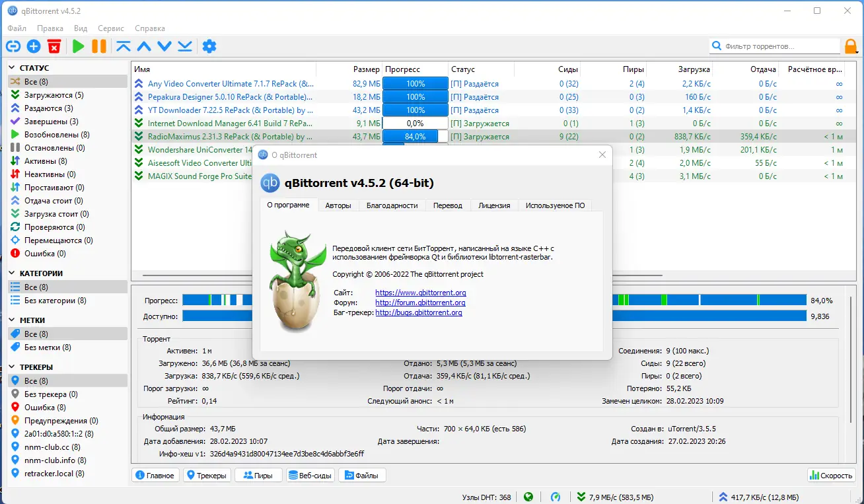Select the Перемещаются (0) status filter

(x=67, y=240)
